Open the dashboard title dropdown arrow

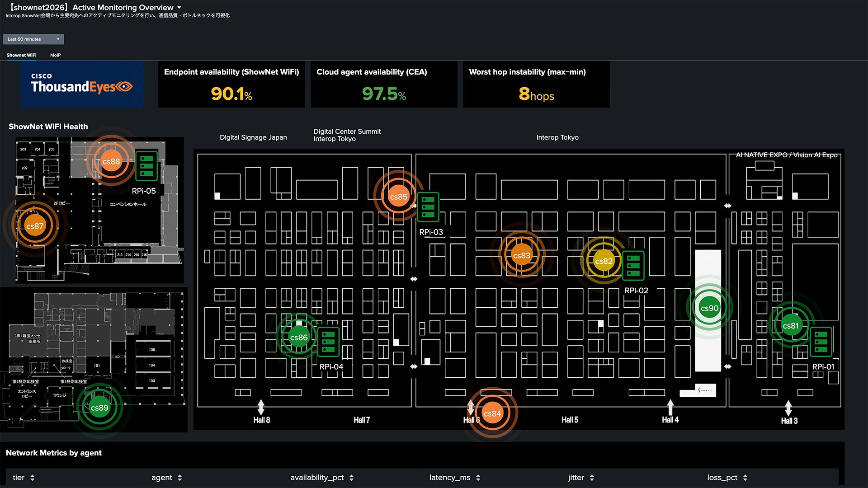point(179,8)
